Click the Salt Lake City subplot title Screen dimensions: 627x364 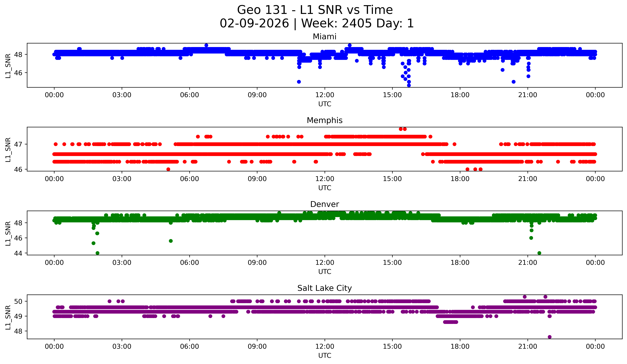tap(324, 288)
